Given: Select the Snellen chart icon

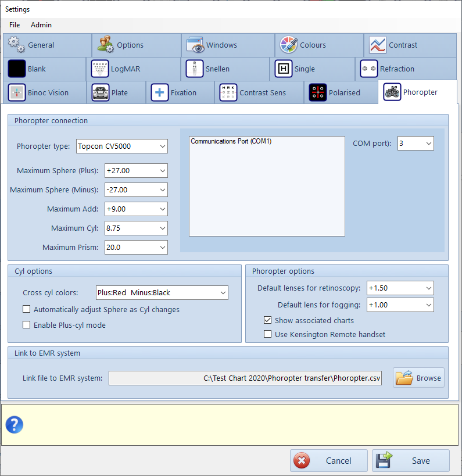Looking at the screenshot, I should [195, 69].
